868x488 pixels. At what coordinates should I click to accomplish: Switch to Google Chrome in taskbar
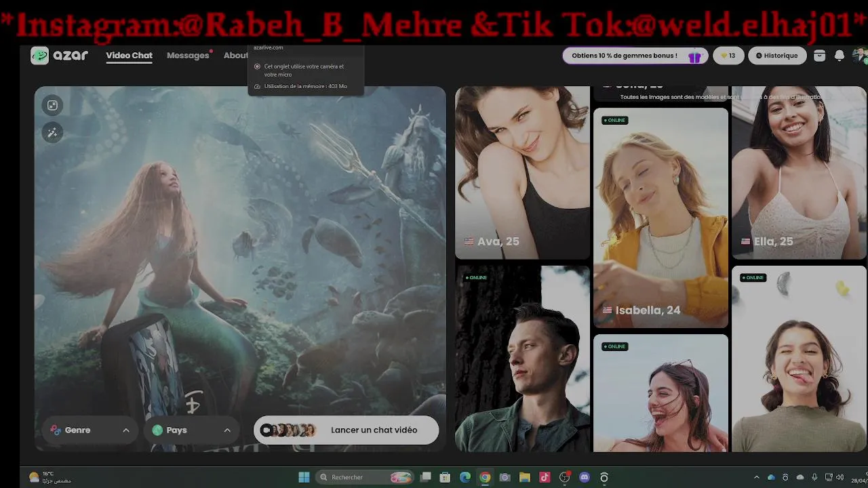(x=485, y=477)
